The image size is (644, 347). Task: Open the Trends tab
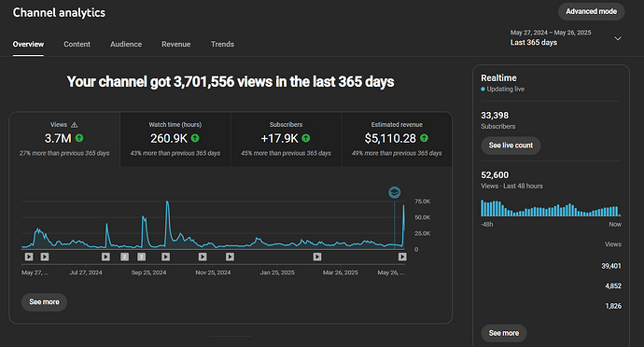[x=222, y=44]
